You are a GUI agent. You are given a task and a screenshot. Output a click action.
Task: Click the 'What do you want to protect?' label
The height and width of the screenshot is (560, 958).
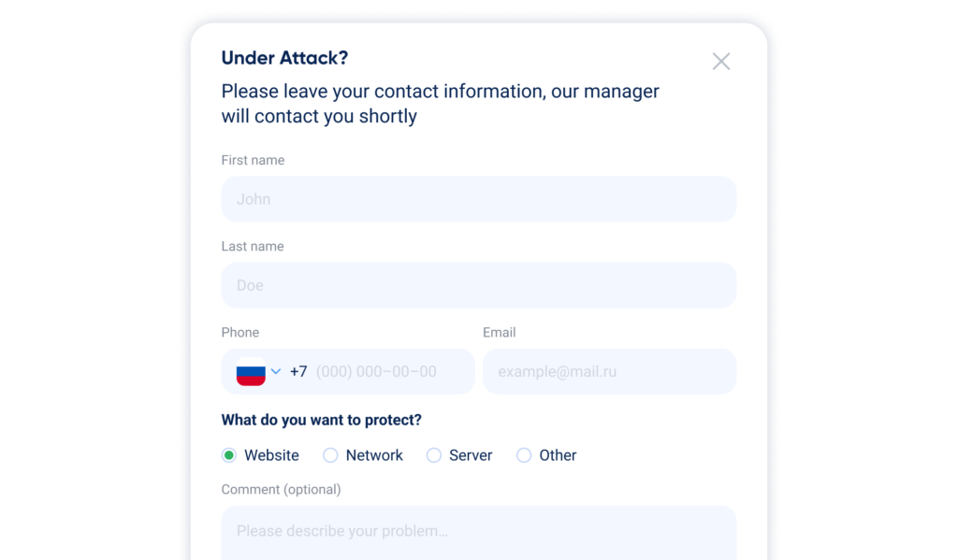click(321, 420)
